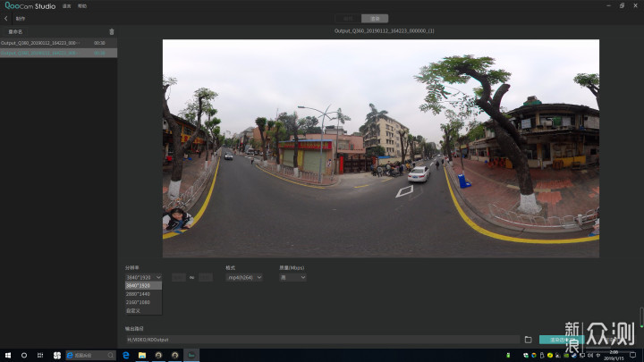Switch to the highlighted right mode tab

pyautogui.click(x=375, y=18)
